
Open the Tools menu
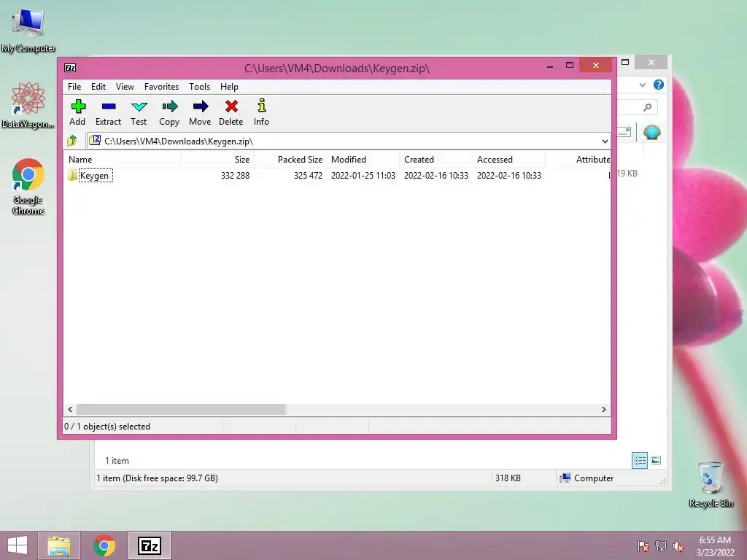pyautogui.click(x=199, y=87)
